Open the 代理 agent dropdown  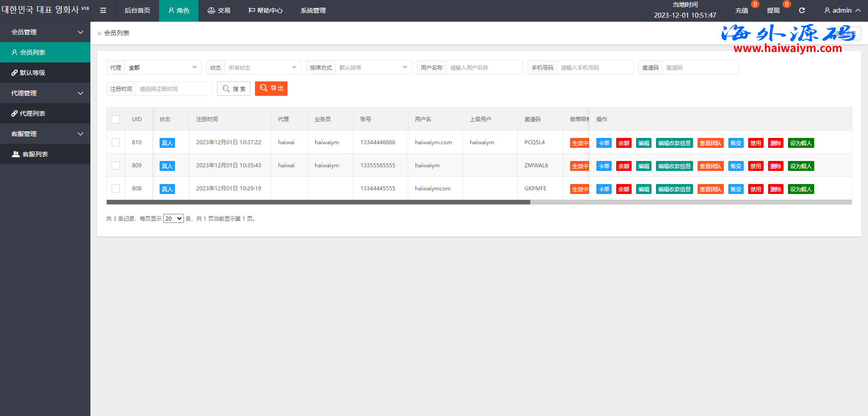163,67
